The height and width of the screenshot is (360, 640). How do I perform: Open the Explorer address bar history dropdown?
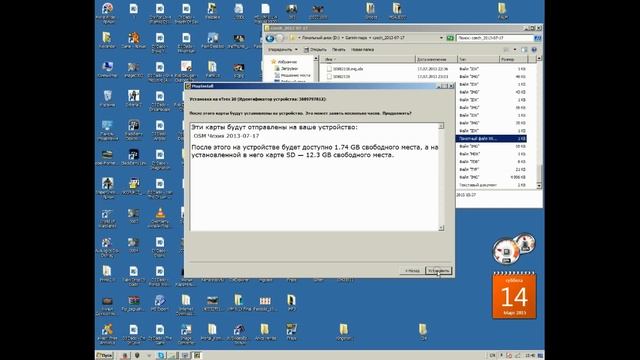click(x=441, y=38)
